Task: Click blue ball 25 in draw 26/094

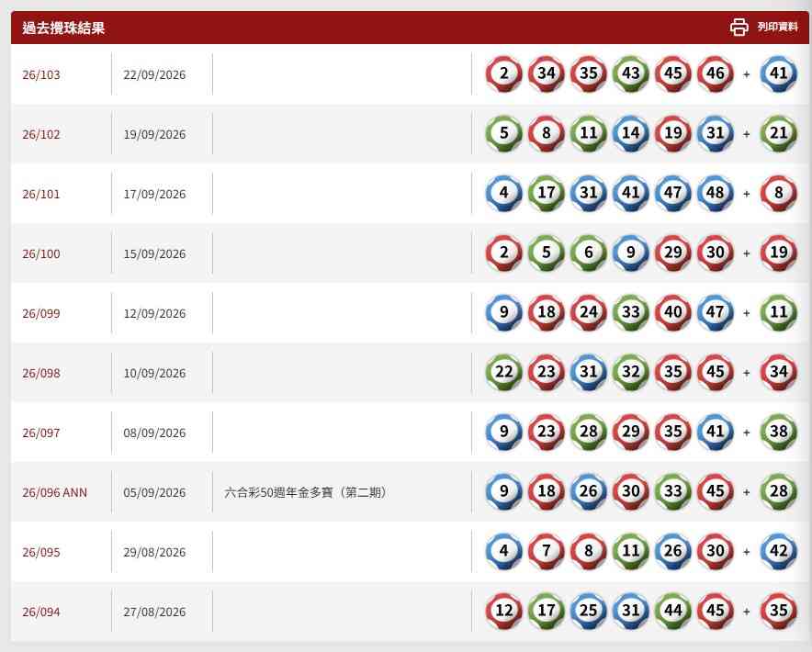Action: 588,611
